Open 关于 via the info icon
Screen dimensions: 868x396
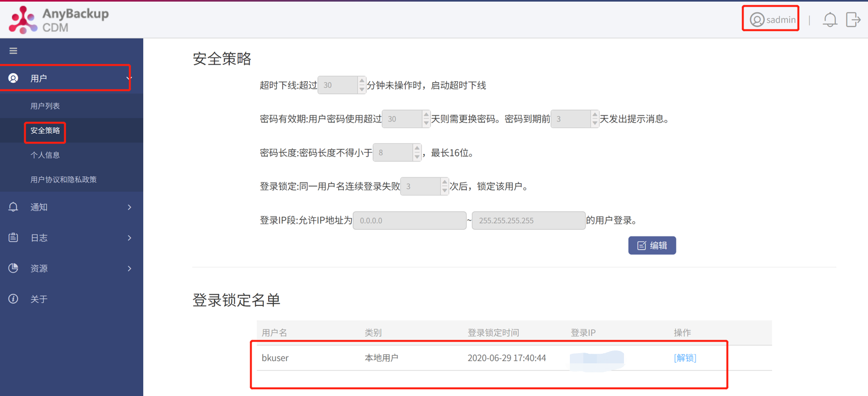(x=13, y=299)
